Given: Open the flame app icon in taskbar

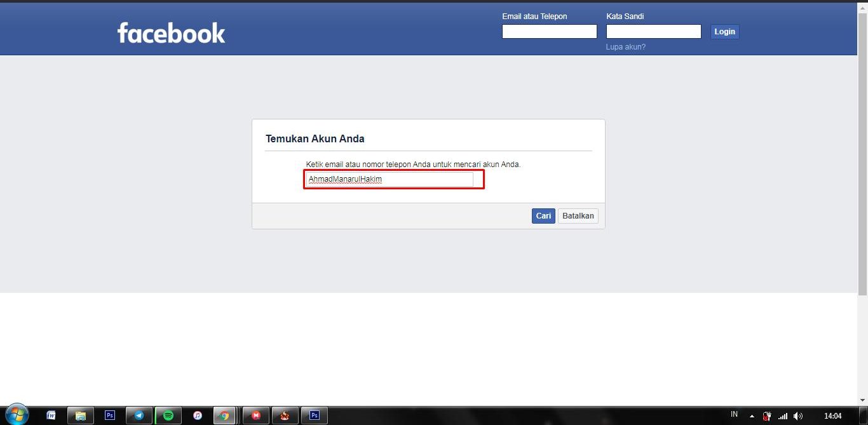Looking at the screenshot, I should (285, 415).
